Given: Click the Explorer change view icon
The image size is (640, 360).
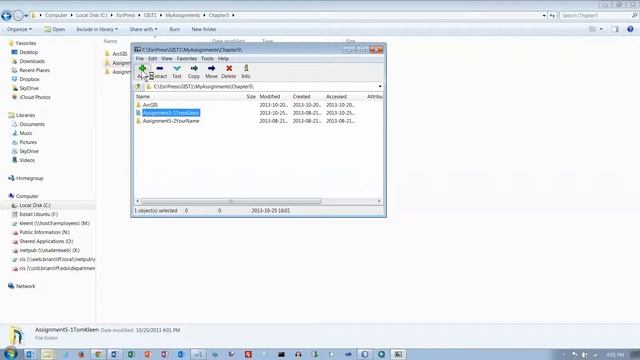Looking at the screenshot, I should point(592,29).
